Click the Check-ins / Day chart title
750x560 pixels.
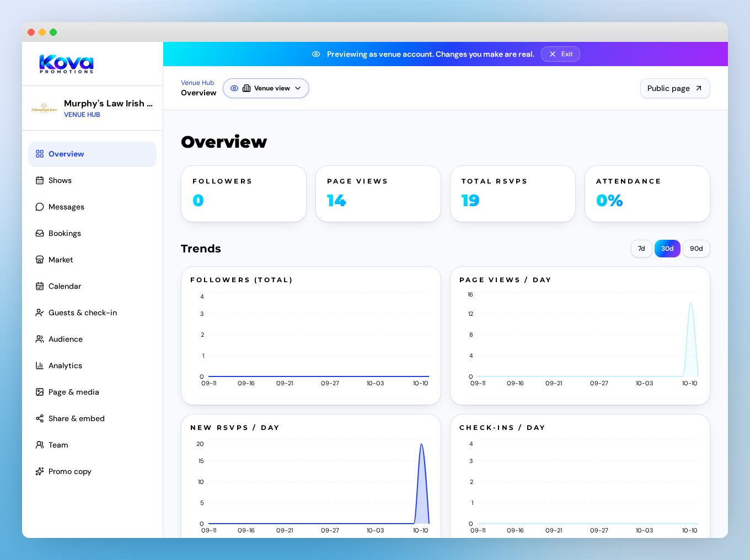502,428
